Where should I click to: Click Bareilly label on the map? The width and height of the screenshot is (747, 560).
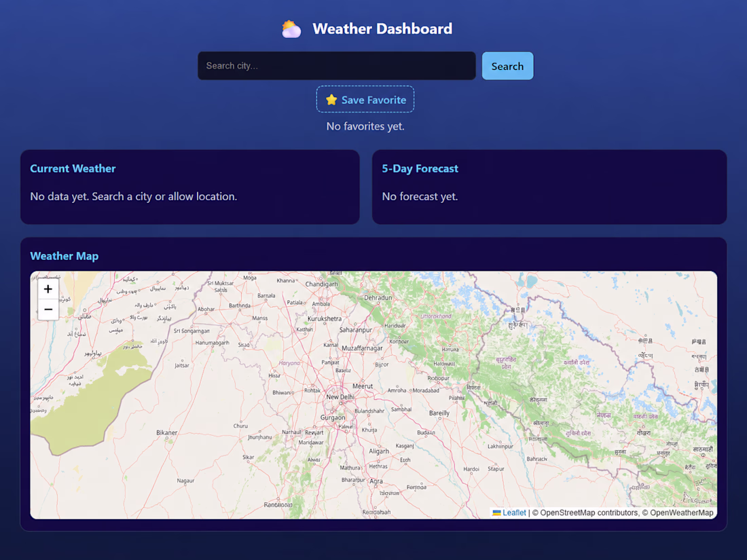(439, 413)
